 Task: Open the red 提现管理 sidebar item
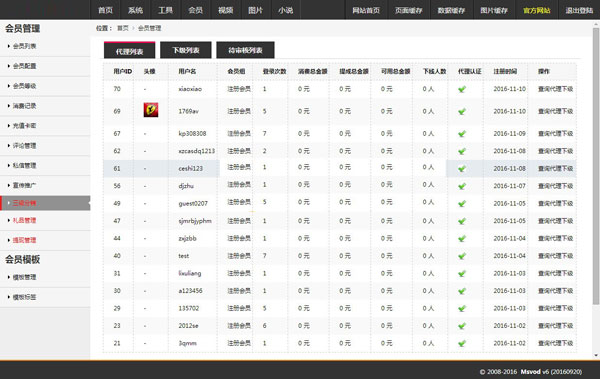point(24,240)
